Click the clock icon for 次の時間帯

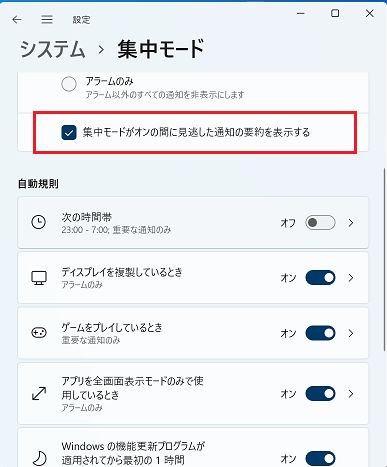(39, 222)
